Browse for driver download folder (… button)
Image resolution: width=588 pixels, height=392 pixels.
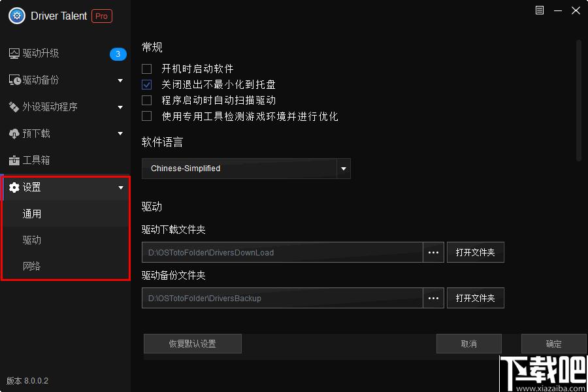click(x=433, y=252)
